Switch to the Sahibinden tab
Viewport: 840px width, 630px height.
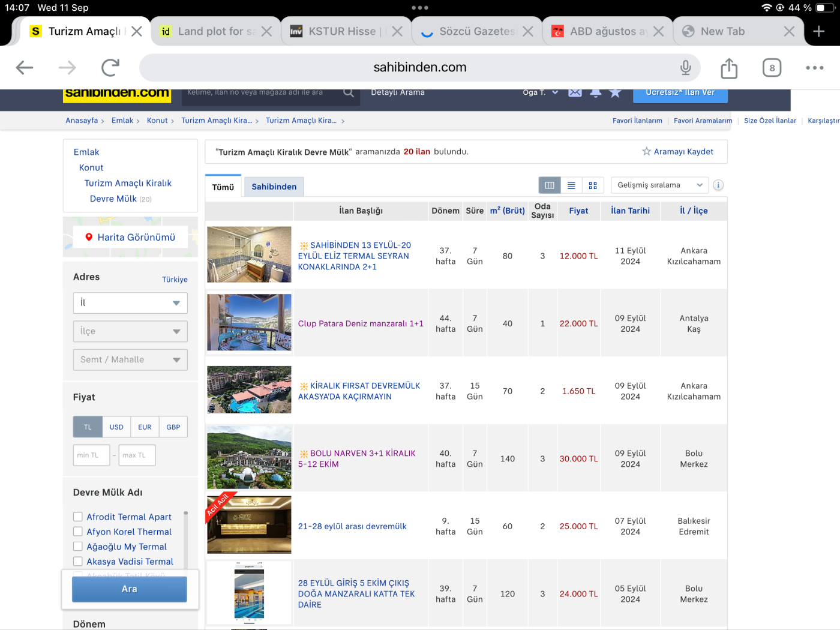pyautogui.click(x=274, y=187)
